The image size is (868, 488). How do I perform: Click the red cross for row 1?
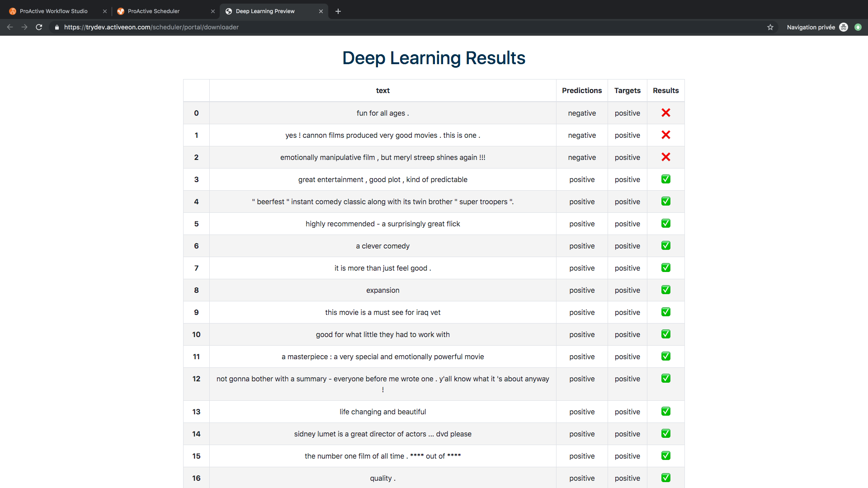[666, 135]
